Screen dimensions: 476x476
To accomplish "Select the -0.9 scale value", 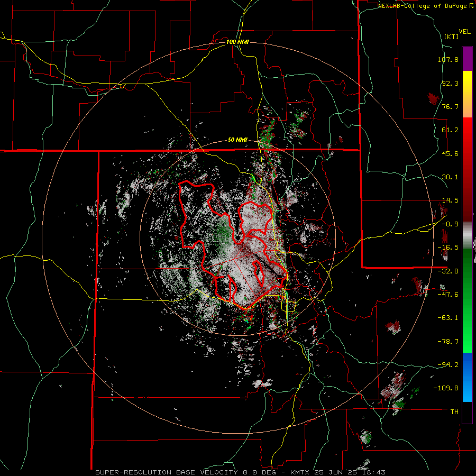I will tap(450, 224).
